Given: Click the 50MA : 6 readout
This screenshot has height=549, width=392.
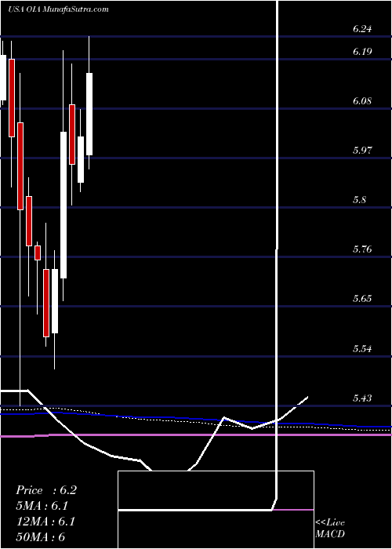Looking at the screenshot, I should tap(41, 536).
